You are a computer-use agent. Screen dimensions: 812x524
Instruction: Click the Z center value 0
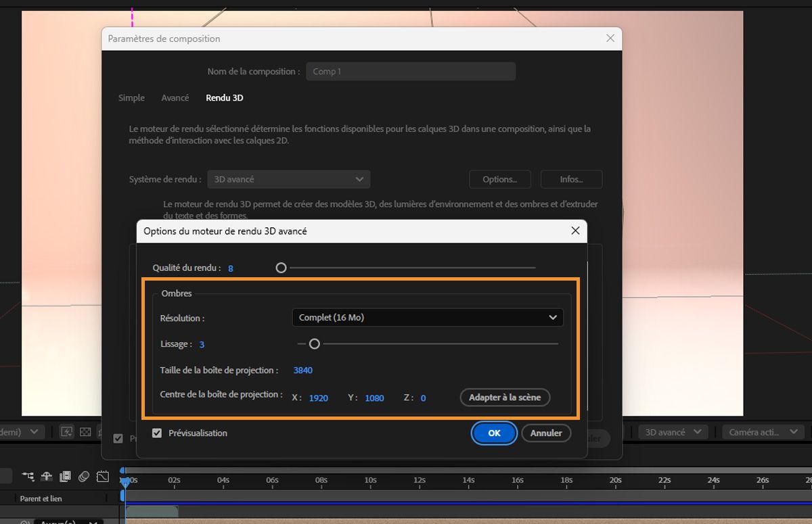[x=423, y=398]
